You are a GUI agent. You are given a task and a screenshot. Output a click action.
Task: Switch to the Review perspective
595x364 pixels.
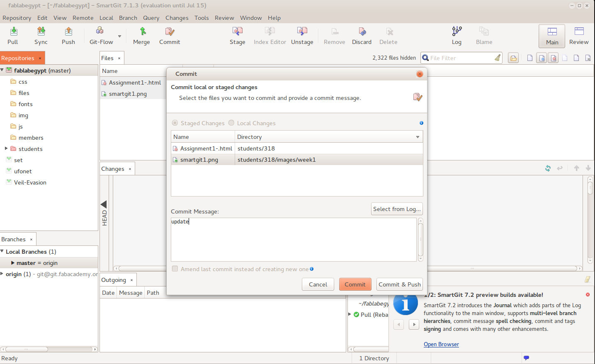click(x=579, y=36)
